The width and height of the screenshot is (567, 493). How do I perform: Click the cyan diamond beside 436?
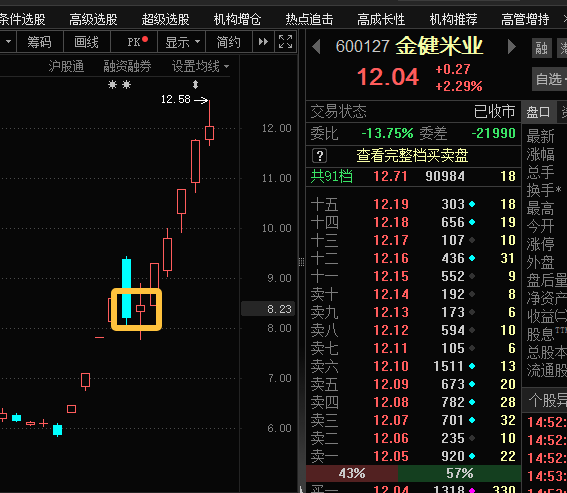tap(472, 258)
